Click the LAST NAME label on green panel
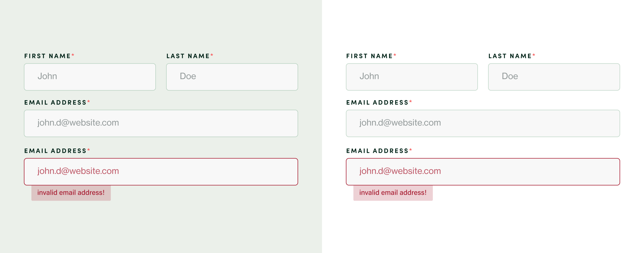This screenshot has width=644, height=253. coord(188,56)
